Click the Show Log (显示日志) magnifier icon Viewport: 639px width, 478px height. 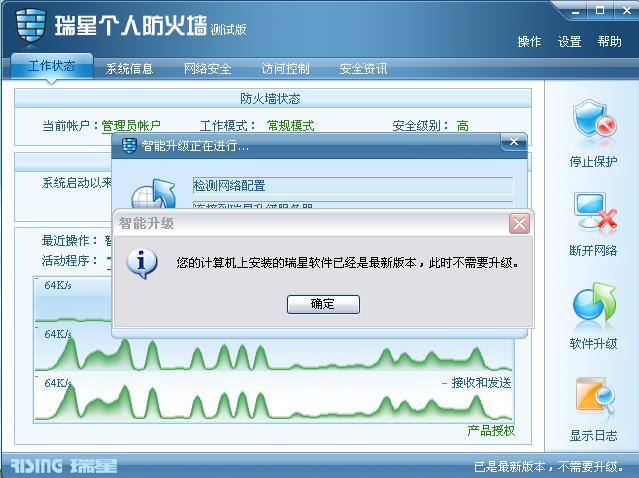point(595,395)
